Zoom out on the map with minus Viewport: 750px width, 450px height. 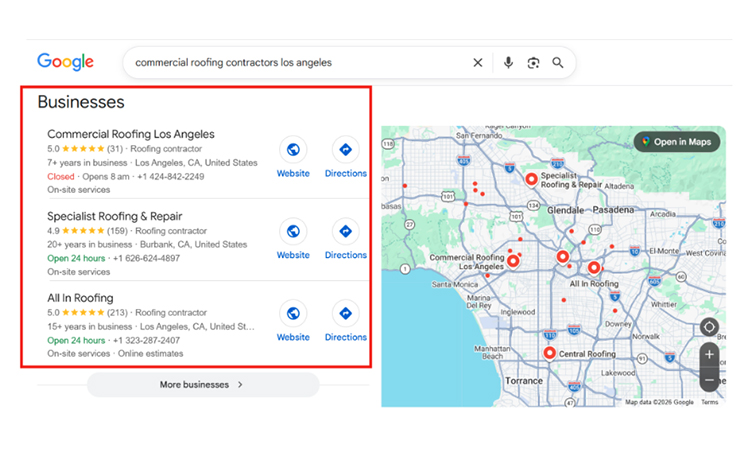(709, 380)
